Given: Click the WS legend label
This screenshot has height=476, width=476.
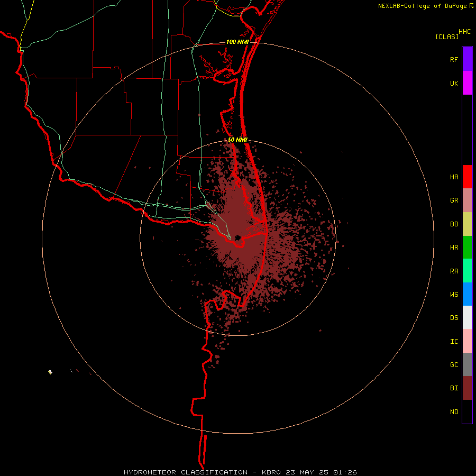Looking at the screenshot, I should pos(454,294).
